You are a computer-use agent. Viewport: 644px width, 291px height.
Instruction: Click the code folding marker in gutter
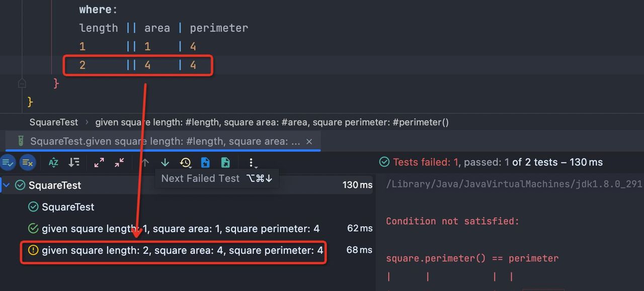(x=22, y=83)
